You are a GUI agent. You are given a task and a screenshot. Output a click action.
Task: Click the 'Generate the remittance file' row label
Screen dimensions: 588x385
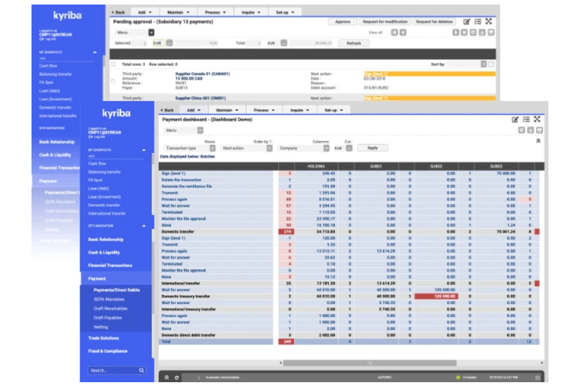[x=187, y=187]
